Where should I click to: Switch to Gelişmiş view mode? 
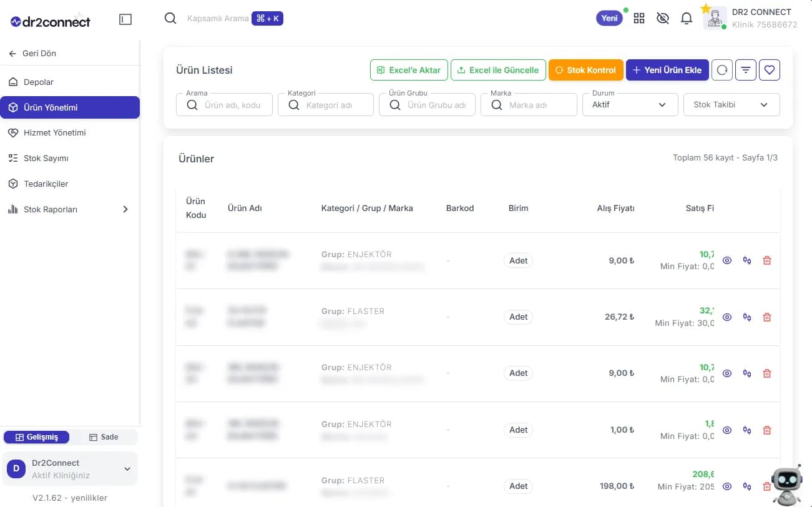(x=37, y=437)
